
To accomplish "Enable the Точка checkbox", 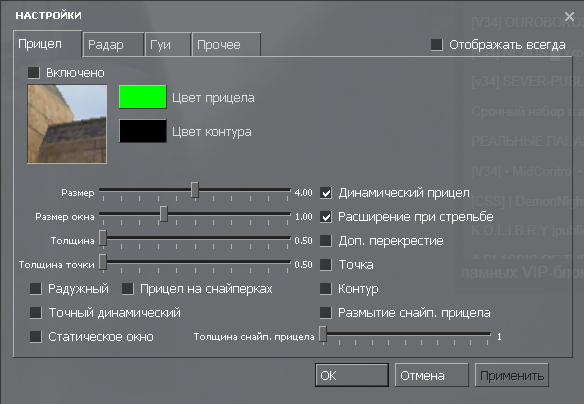I will point(326,265).
